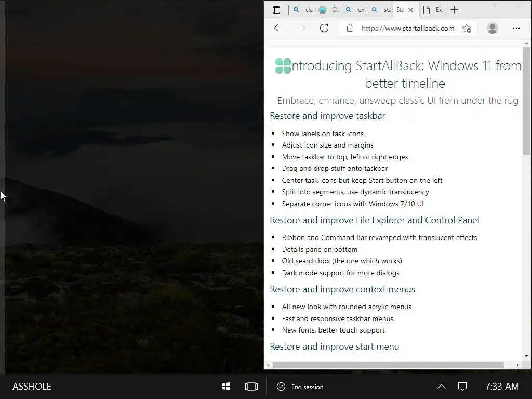Add this page to favorites

coord(467,28)
